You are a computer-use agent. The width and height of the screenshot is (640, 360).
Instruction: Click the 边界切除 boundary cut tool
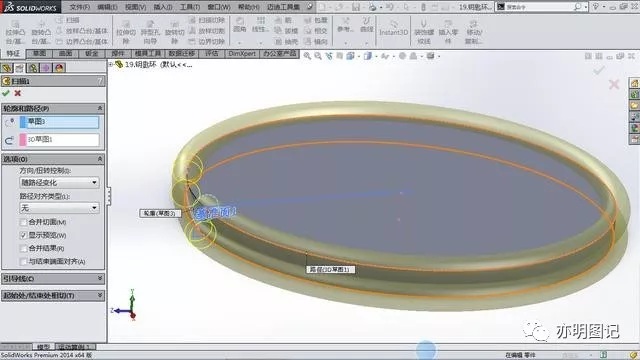click(207, 41)
